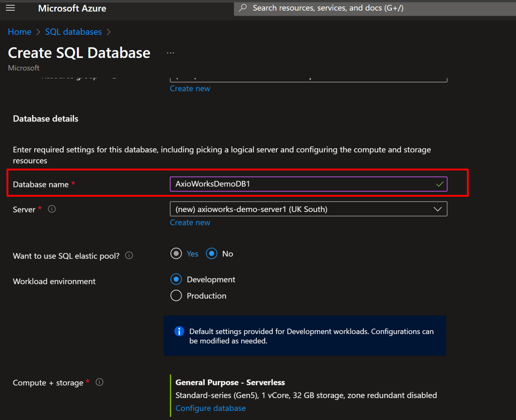Screen dimensions: 516x420
Task: Open Configure database settings
Action: tap(211, 408)
